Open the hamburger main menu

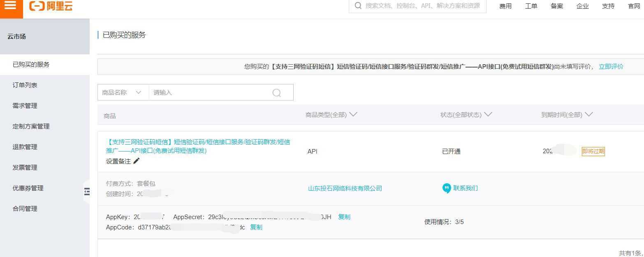[x=10, y=5]
